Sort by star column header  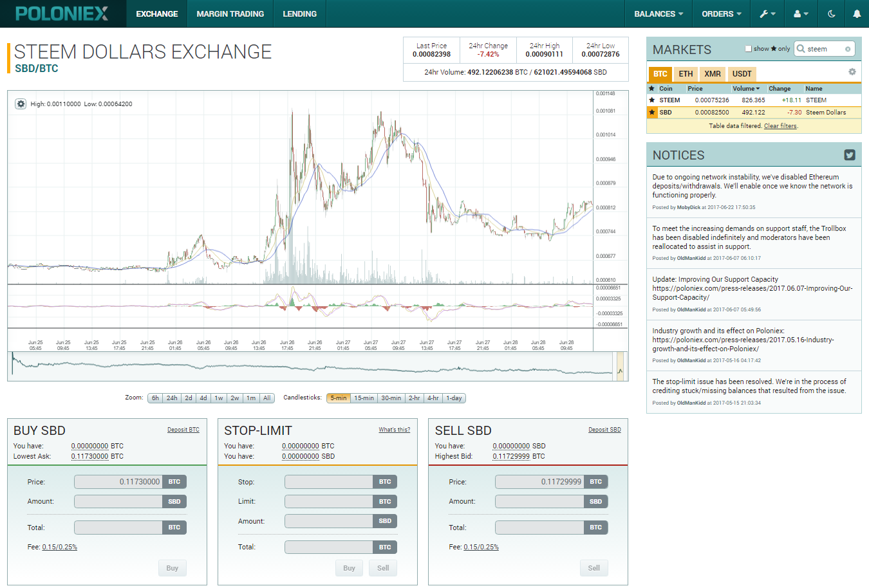tap(651, 88)
